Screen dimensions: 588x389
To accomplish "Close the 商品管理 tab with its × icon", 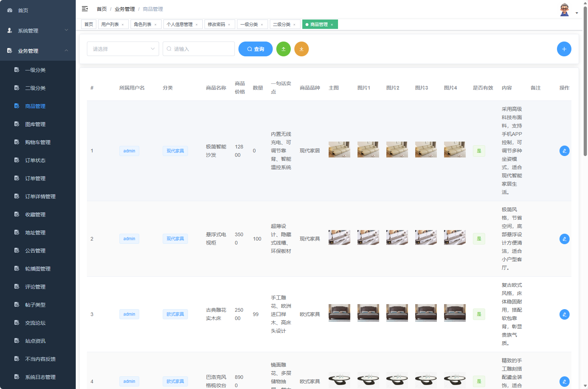I will pyautogui.click(x=332, y=24).
